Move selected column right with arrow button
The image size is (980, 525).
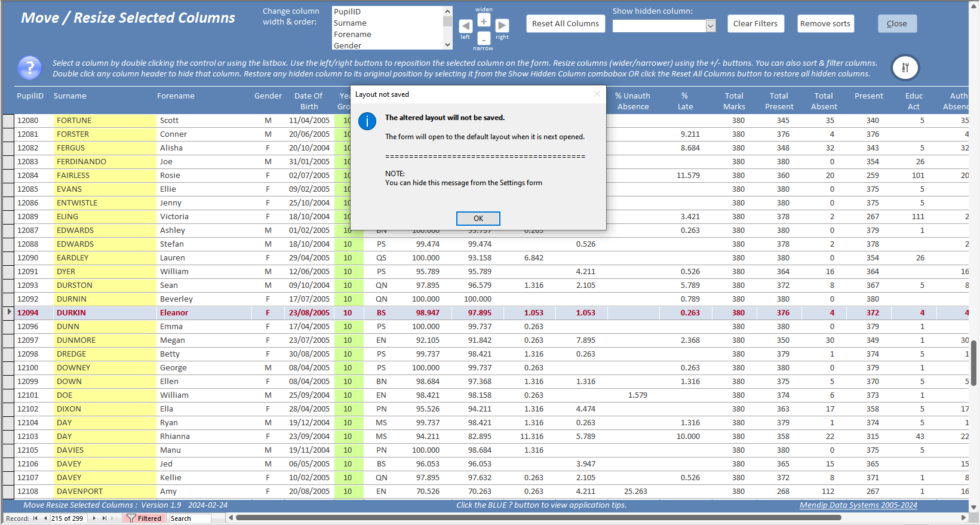click(502, 26)
